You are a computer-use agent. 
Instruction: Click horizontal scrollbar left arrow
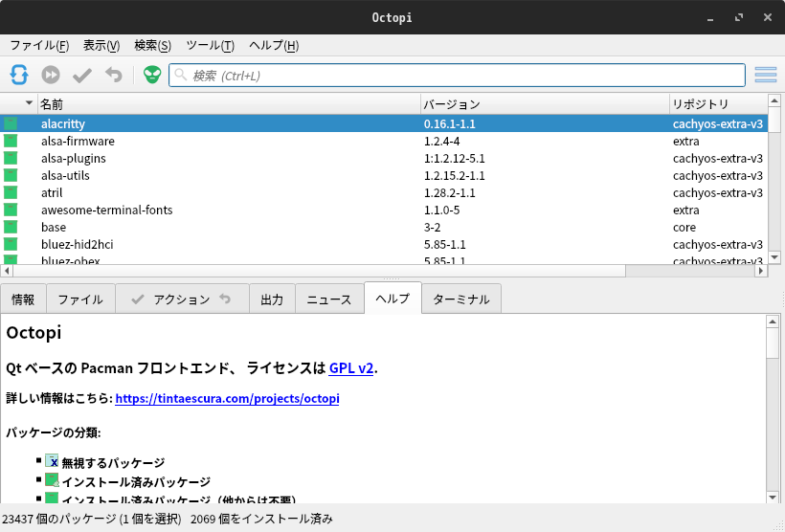(7, 271)
